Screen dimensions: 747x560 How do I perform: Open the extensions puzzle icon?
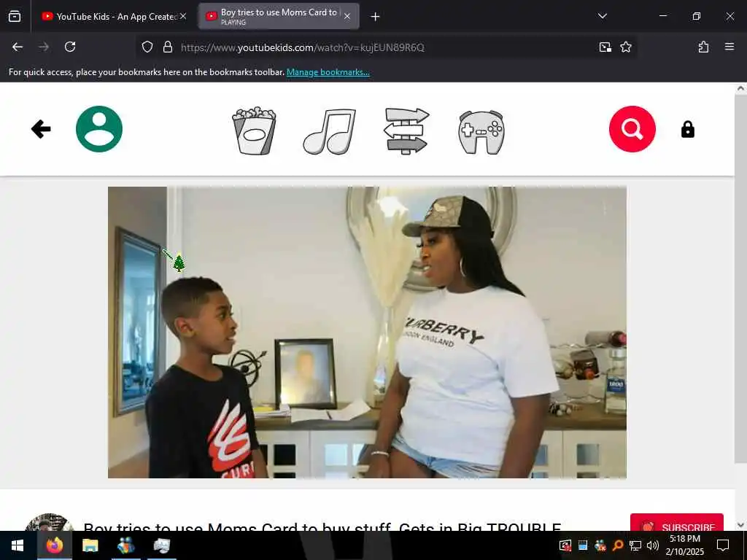(703, 47)
